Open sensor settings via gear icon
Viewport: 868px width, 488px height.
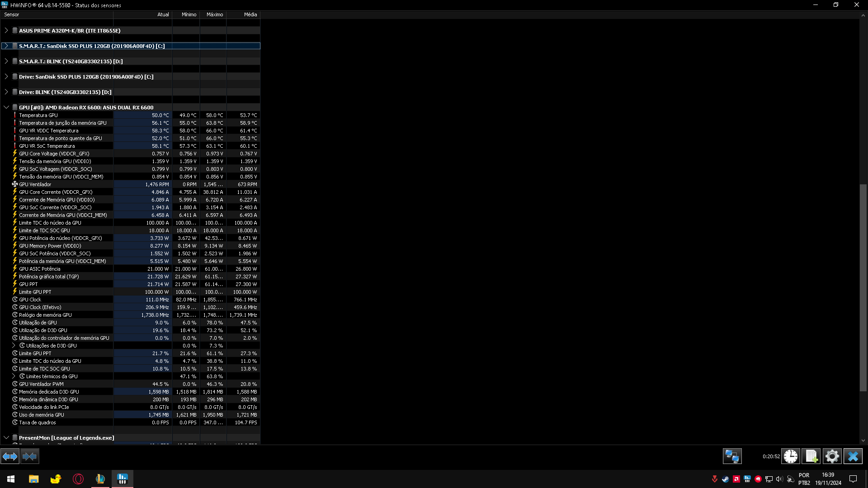pos(832,456)
